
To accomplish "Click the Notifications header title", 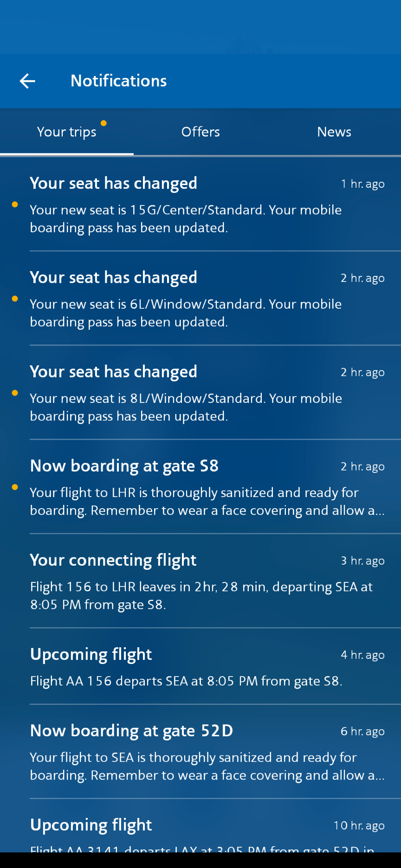I will pyautogui.click(x=119, y=81).
